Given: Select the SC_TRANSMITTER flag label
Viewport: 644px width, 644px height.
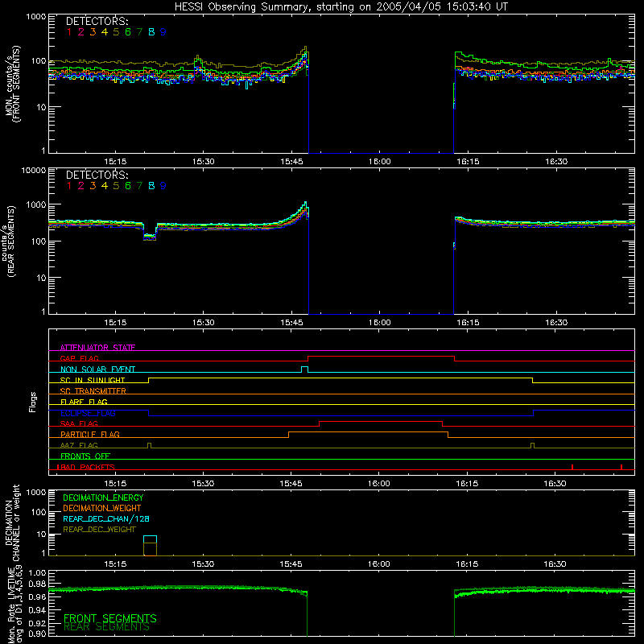Looking at the screenshot, I should tap(93, 391).
